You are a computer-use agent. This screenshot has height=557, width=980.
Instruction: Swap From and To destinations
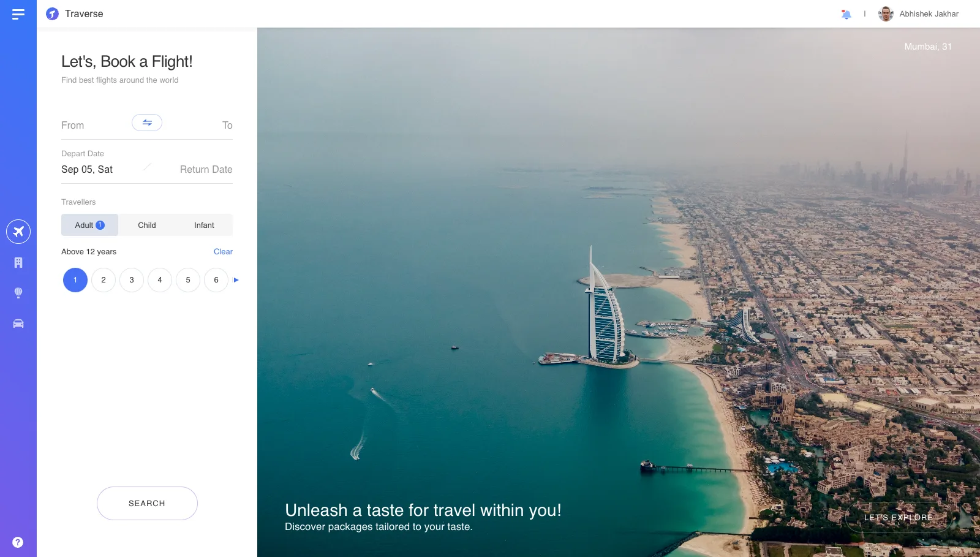[147, 123]
